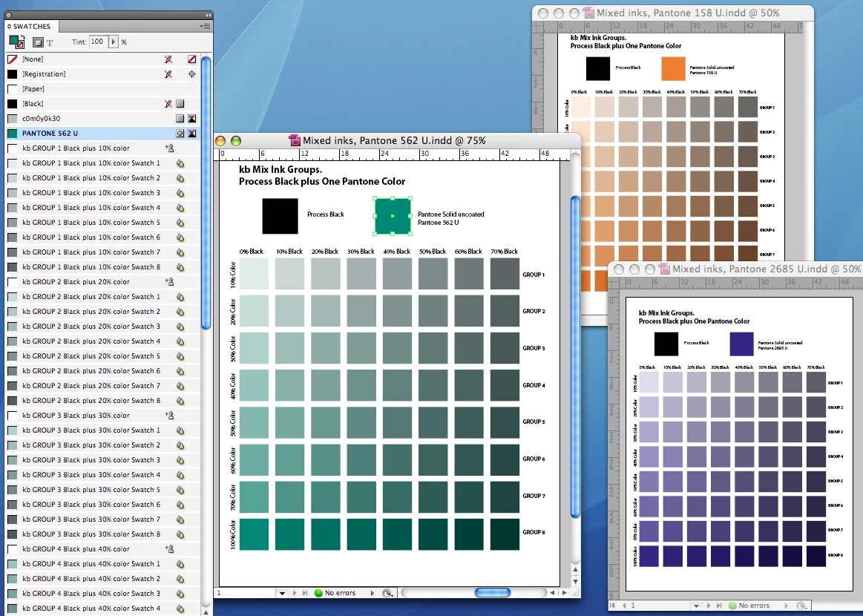The image size is (863, 616).
Task: Click the green preflight status dot in 562 U window
Action: click(318, 593)
